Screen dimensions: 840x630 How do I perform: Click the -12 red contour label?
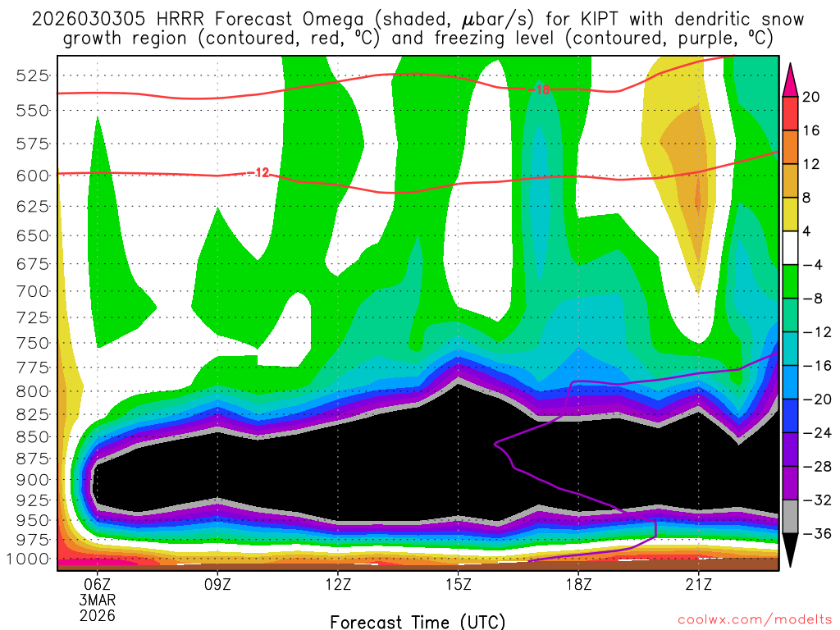259,172
